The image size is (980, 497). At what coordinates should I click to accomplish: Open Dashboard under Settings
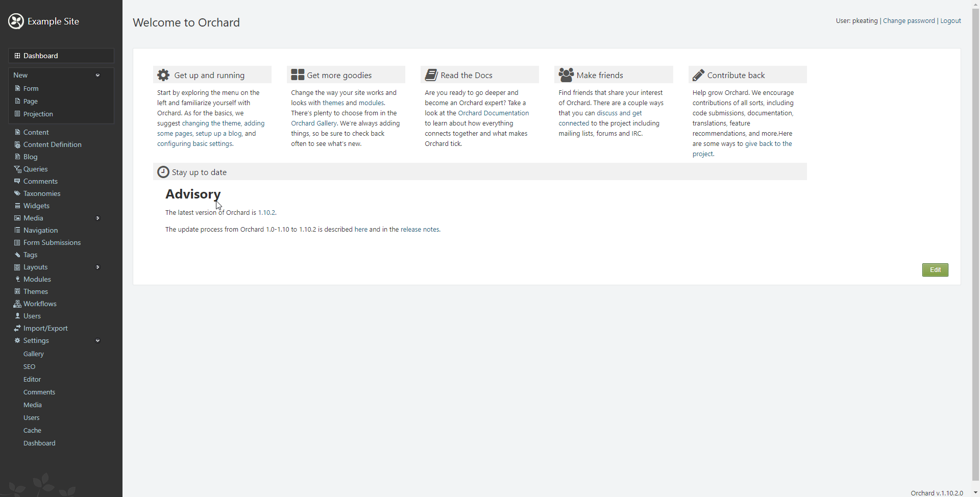39,443
